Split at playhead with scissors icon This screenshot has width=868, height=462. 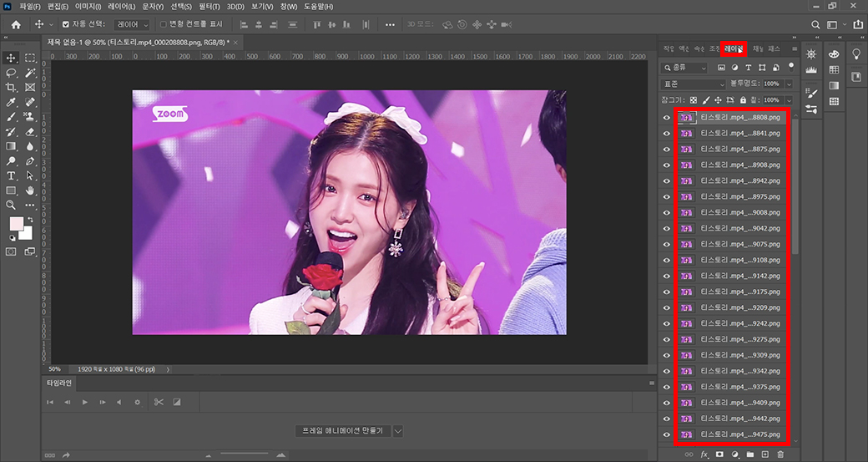tap(159, 402)
